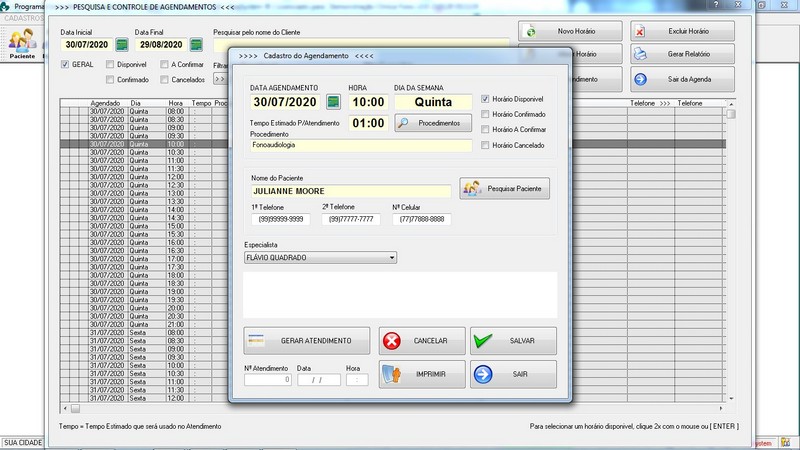Viewport: 800px width, 450px height.
Task: Click the Excluir Horário button
Action: pos(682,31)
